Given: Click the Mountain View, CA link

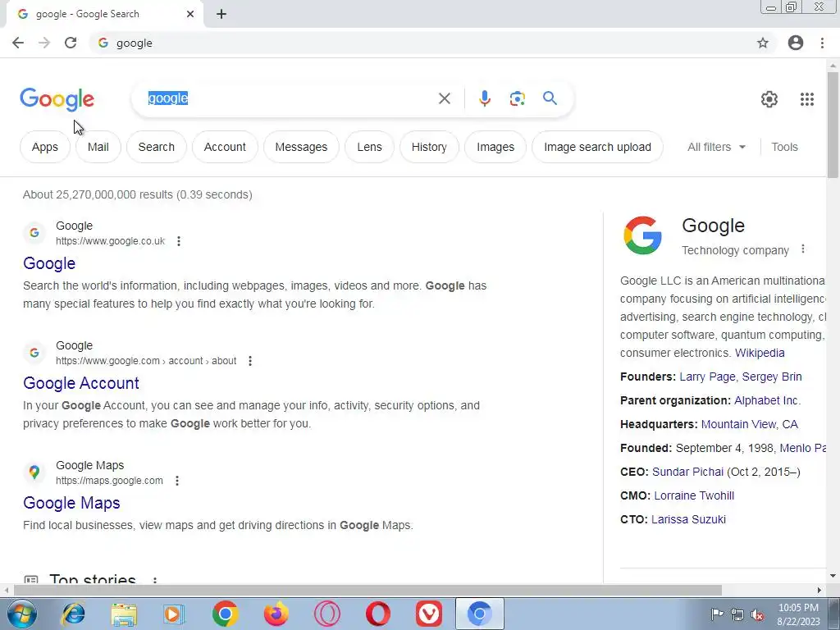Looking at the screenshot, I should tap(750, 424).
